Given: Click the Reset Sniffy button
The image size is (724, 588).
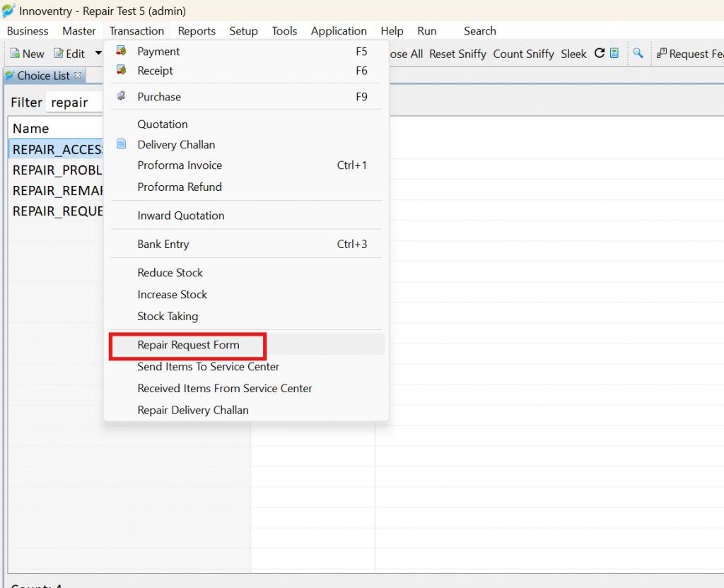Looking at the screenshot, I should pyautogui.click(x=457, y=54).
